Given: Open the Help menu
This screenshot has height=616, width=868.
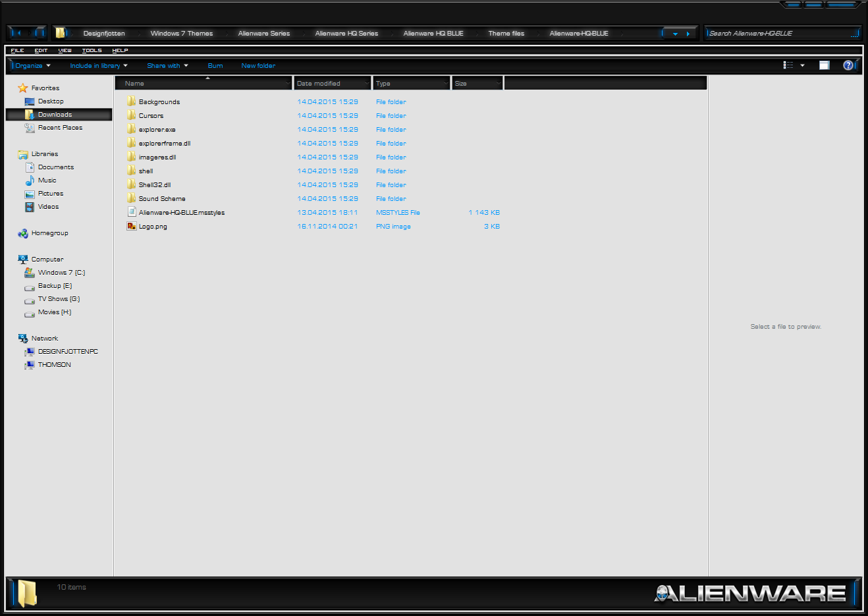Looking at the screenshot, I should click(x=120, y=50).
